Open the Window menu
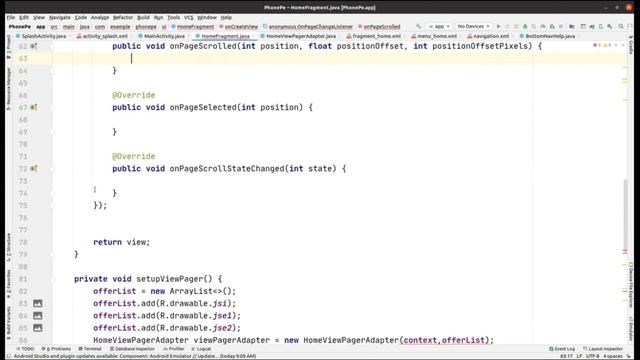Screen dimensions: 640x360 tap(207, 18)
